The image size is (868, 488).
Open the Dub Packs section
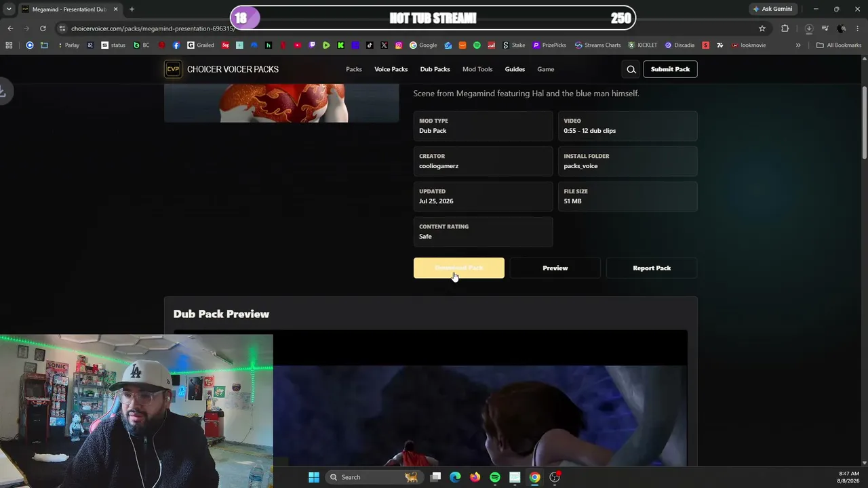coord(435,69)
